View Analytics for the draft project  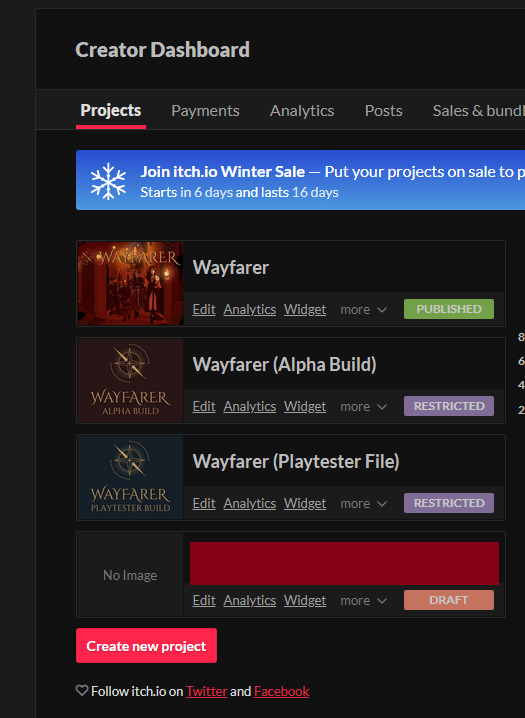coord(249,601)
